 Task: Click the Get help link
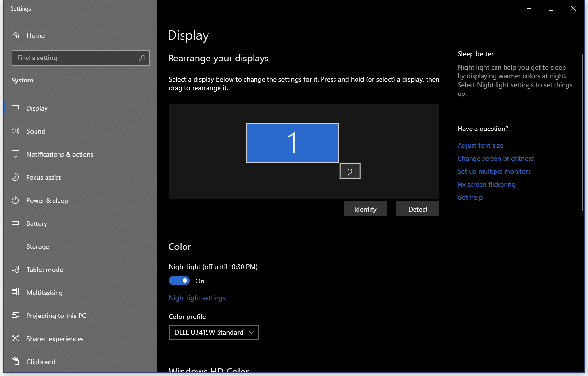(x=470, y=197)
